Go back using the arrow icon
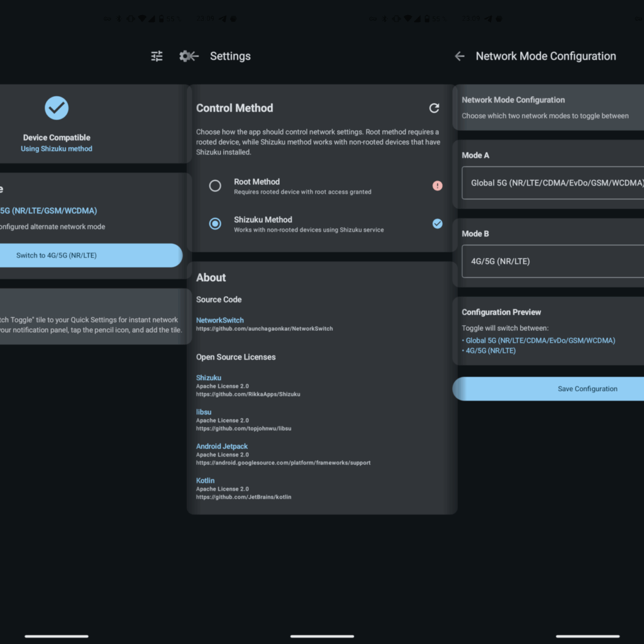Viewport: 644px width, 644px height. click(460, 57)
